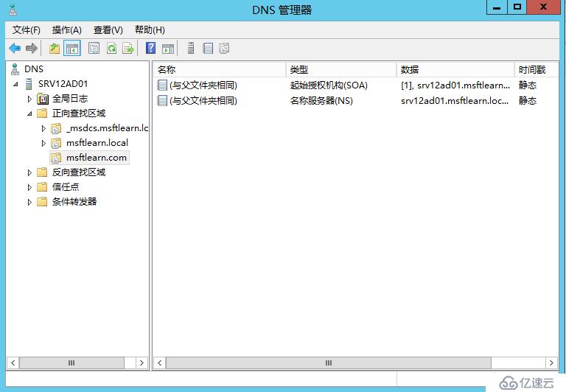Sort by the 名称 column header
Image resolution: width=566 pixels, height=392 pixels.
(220, 69)
